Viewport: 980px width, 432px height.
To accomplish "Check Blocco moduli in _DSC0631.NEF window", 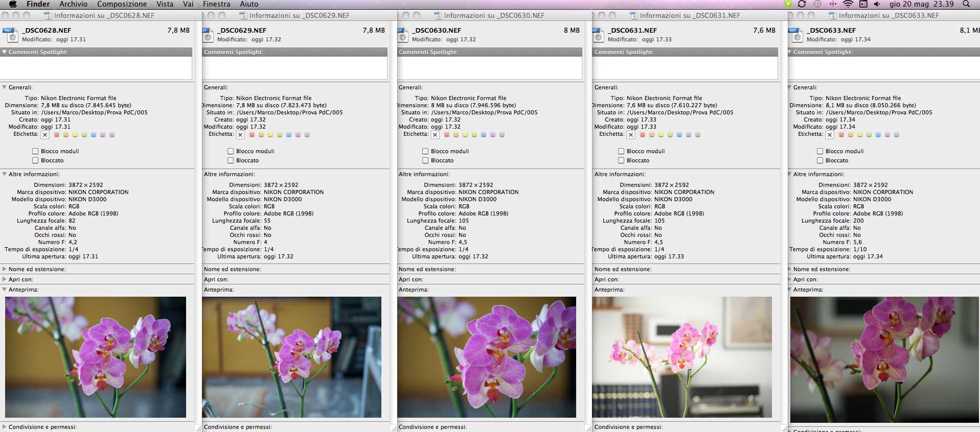I will [621, 151].
